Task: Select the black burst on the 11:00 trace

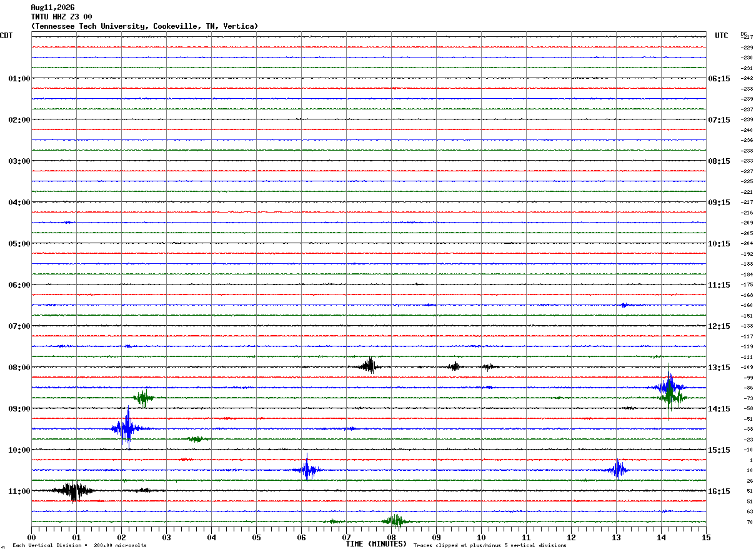Action: click(x=74, y=491)
